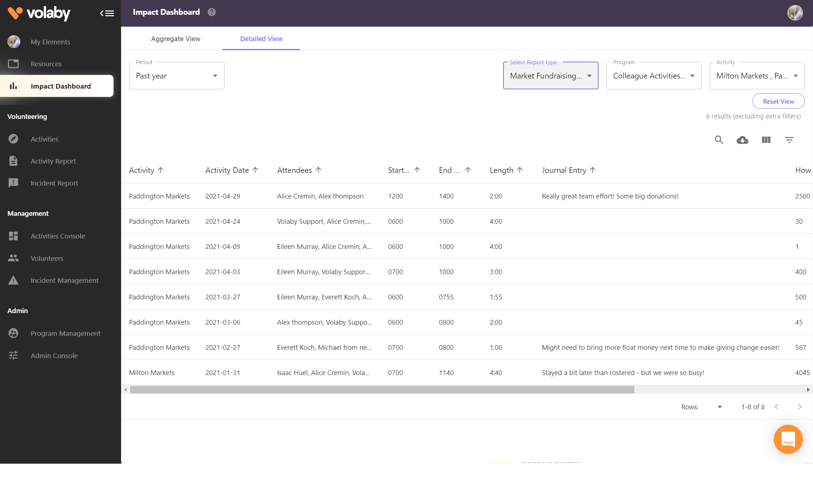Open the filter icon above the table
Viewport: 813px width, 504px height.
[789, 140]
